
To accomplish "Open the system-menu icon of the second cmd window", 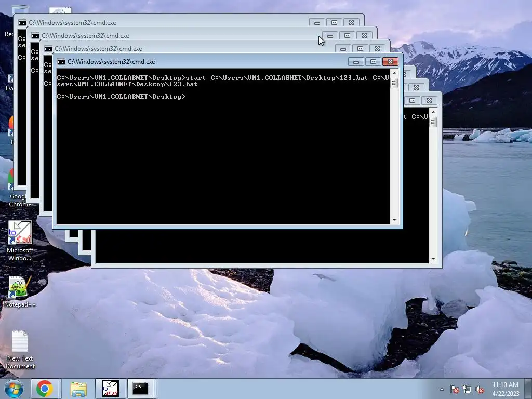I will [x=35, y=36].
